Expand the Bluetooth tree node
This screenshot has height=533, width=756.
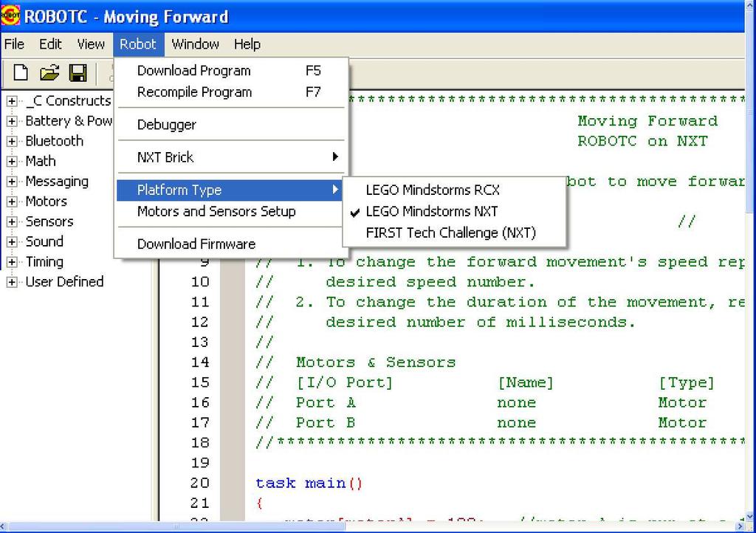(x=12, y=141)
